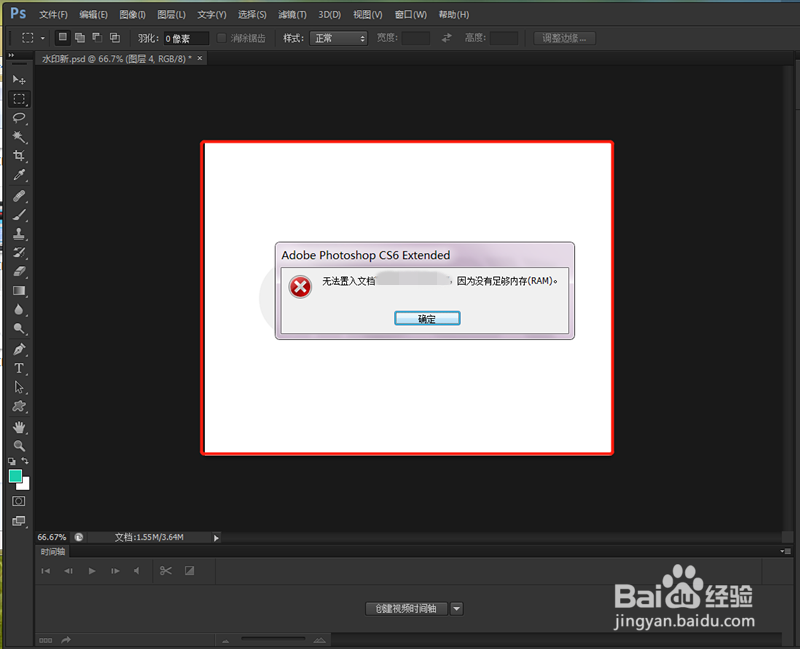Open the status bar info flyout arrow
800x649 pixels.
coord(216,538)
